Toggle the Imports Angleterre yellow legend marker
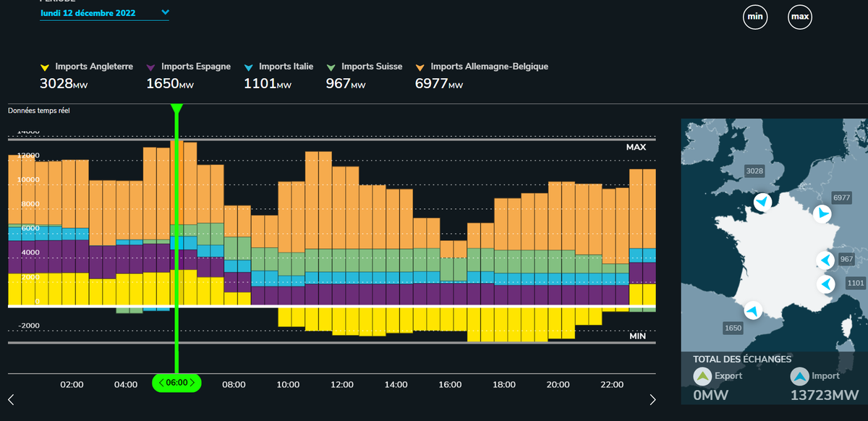Viewport: 868px width, 421px height. (45, 67)
